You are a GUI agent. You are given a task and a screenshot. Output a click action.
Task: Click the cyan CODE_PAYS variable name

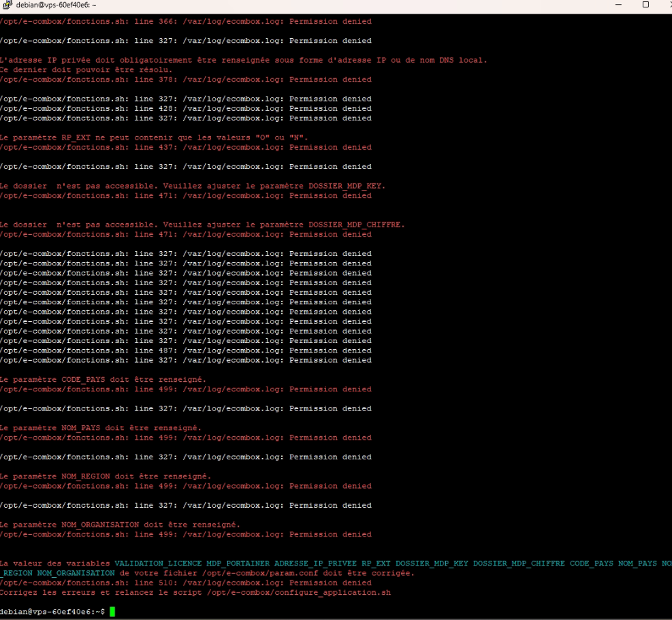[592, 564]
